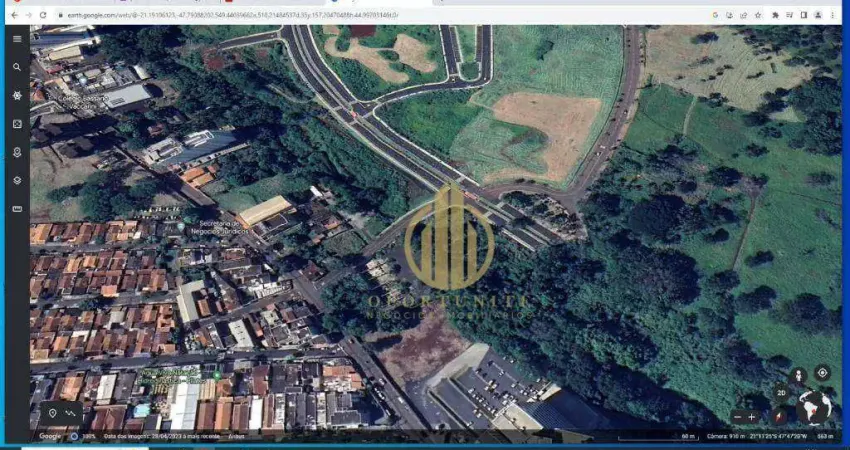850x450 pixels.
Task: Click the address bar URL field
Action: (x=379, y=15)
